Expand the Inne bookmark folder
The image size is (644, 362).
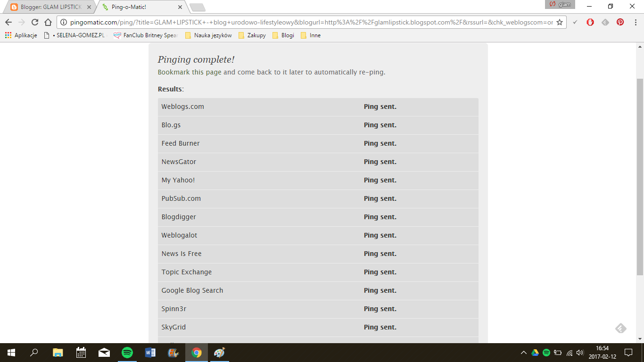pos(311,35)
